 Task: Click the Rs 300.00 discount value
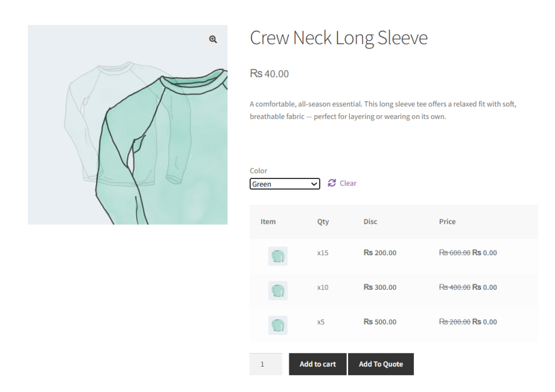pyautogui.click(x=380, y=287)
